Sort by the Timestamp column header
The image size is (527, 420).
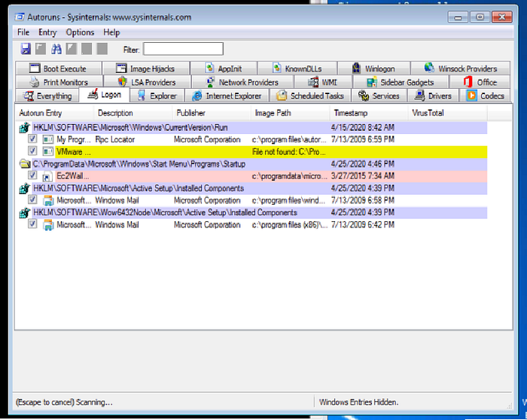point(369,113)
